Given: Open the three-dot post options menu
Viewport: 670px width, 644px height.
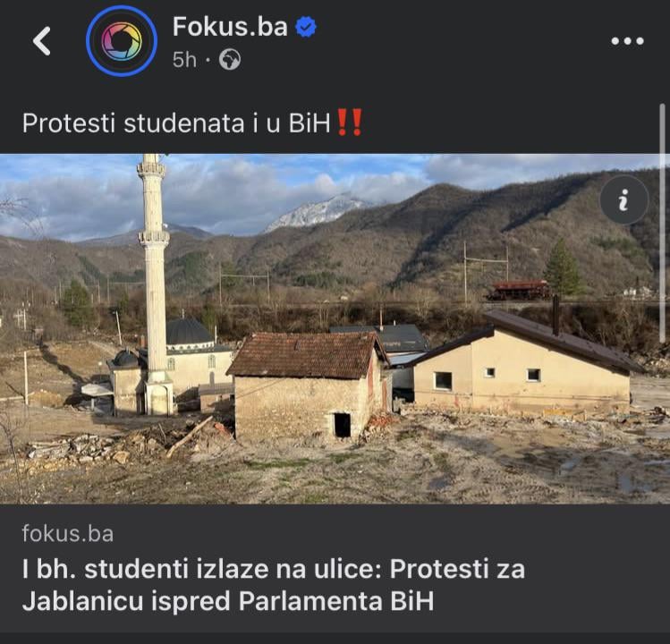Looking at the screenshot, I should click(x=627, y=41).
